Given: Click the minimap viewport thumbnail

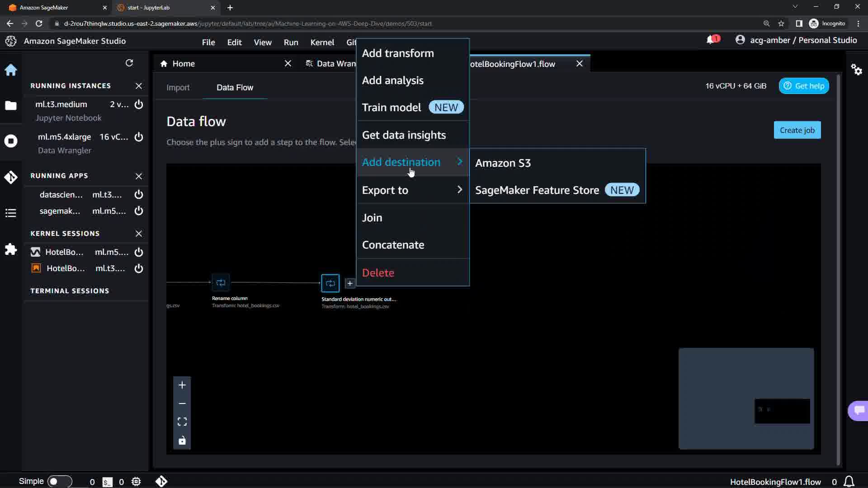Looking at the screenshot, I should 782,411.
